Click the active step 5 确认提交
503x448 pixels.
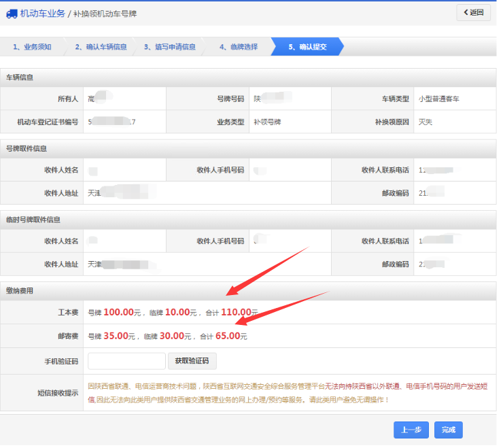(307, 47)
